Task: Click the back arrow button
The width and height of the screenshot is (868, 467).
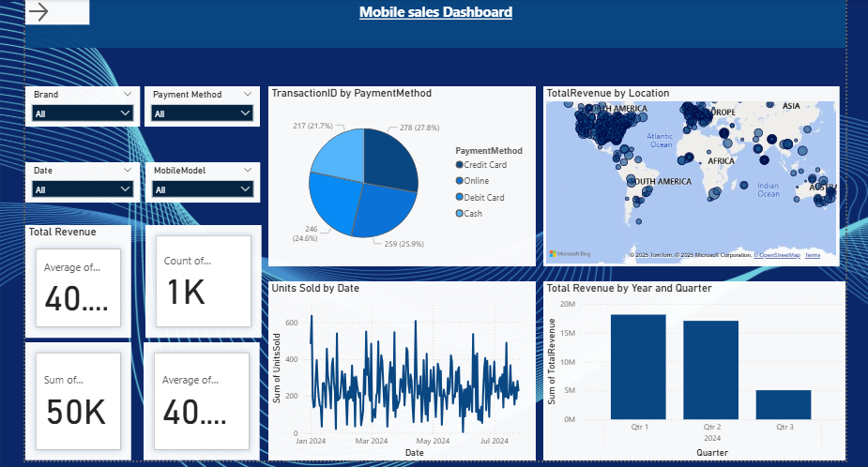Action: click(39, 12)
